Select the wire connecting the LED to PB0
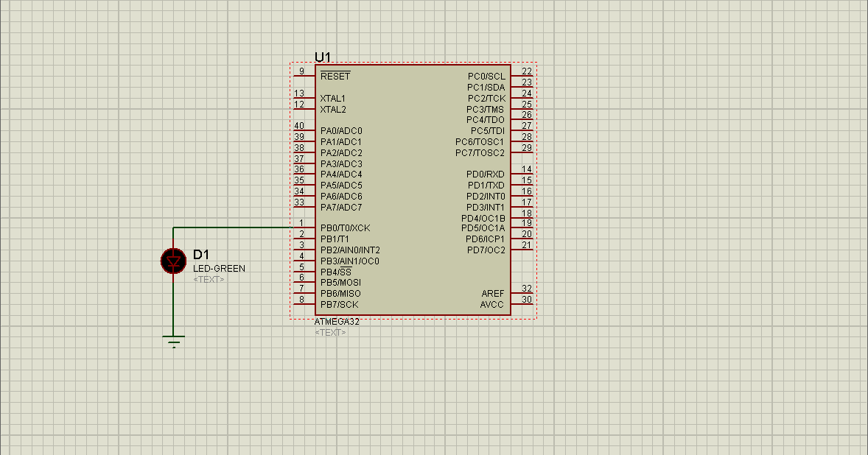868x455 pixels. [x=236, y=228]
